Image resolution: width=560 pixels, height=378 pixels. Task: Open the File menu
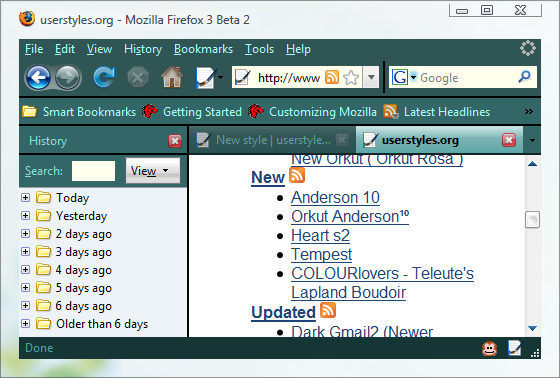coord(34,49)
